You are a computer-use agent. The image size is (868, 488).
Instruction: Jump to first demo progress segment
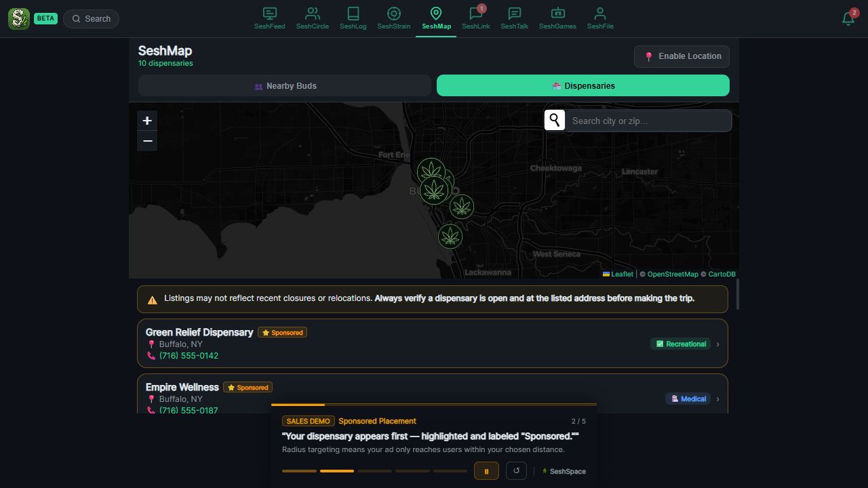pos(299,470)
